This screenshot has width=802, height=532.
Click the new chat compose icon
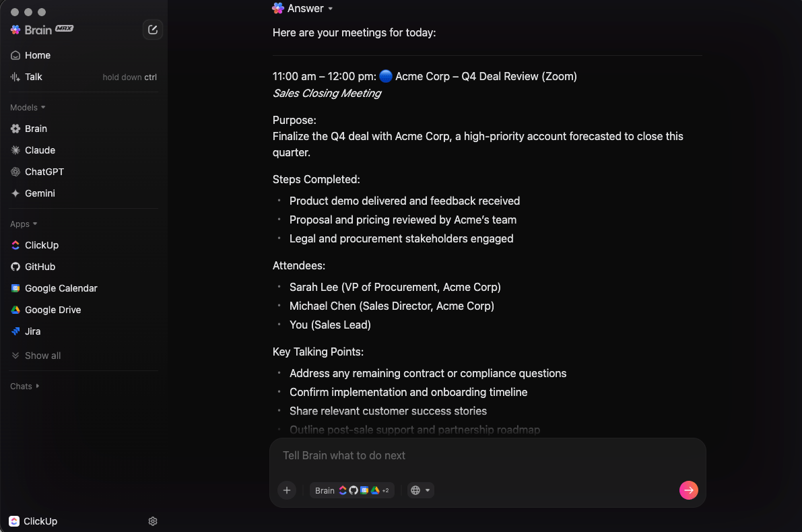click(x=153, y=30)
